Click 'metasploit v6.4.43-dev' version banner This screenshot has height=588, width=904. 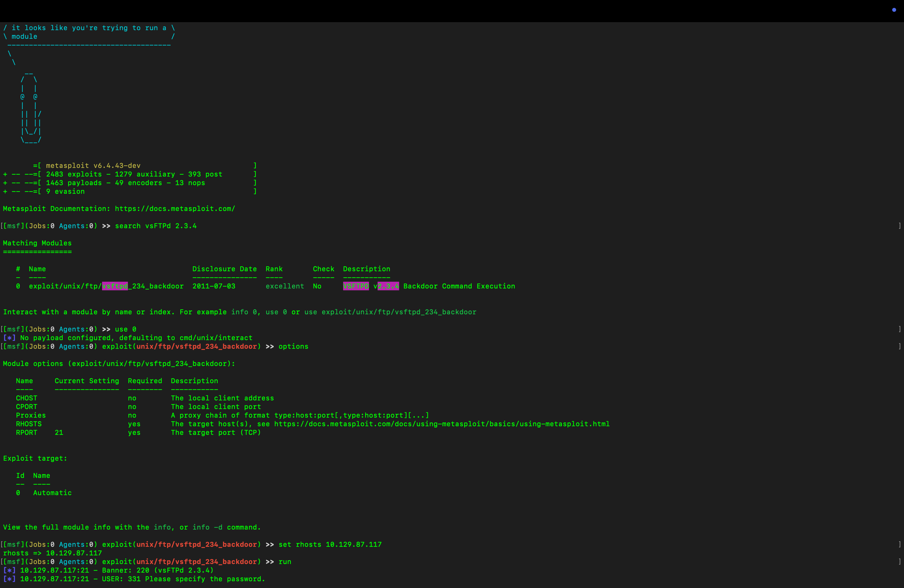(x=93, y=166)
